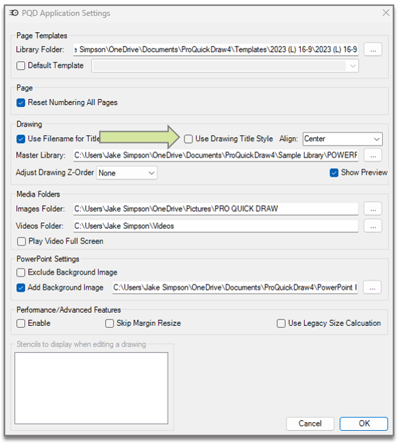
Task: Click the 'Align:' label
Action: click(288, 139)
